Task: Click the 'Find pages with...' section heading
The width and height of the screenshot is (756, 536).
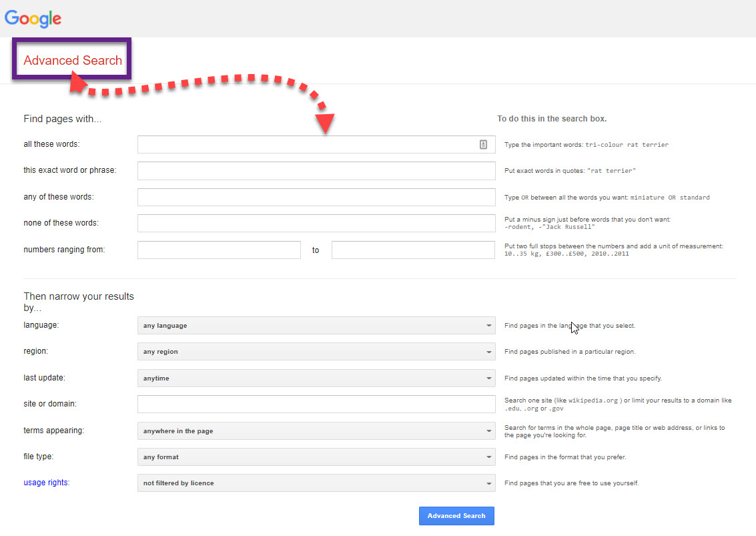Action: (63, 119)
